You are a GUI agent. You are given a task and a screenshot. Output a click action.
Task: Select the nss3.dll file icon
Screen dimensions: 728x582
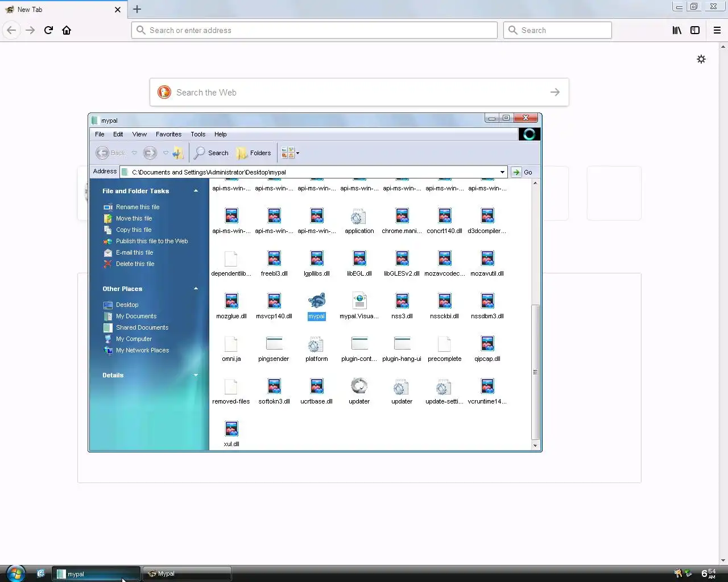tap(402, 301)
